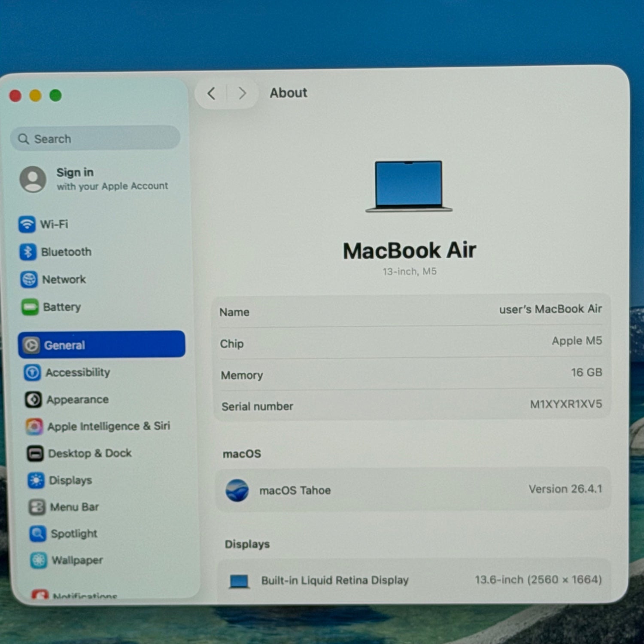Click the name "user's MacBook Air"
This screenshot has width=644, height=644.
(550, 309)
